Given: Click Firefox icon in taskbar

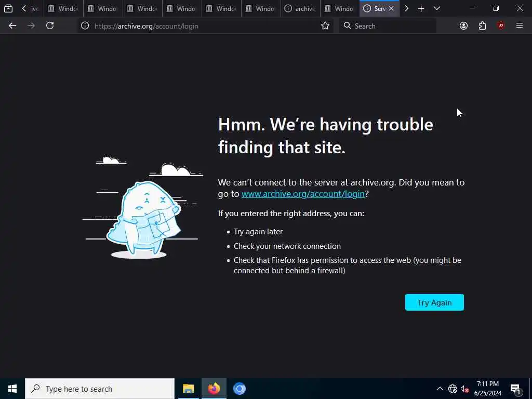Looking at the screenshot, I should tap(214, 389).
